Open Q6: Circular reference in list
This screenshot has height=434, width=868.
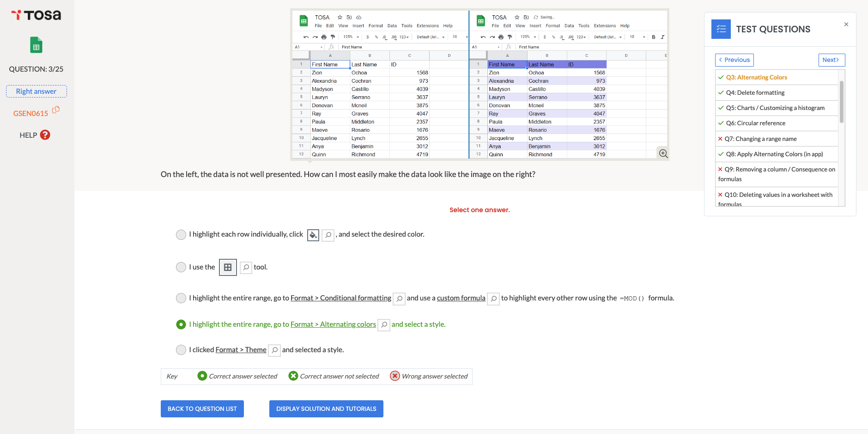(776, 123)
